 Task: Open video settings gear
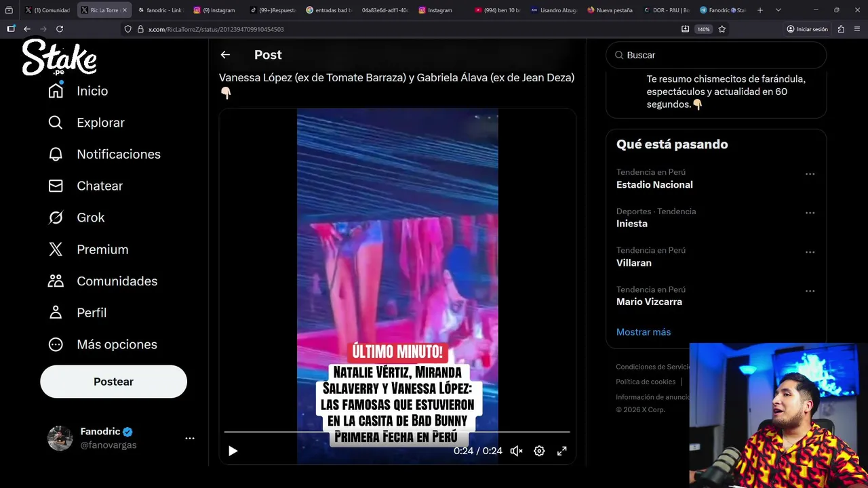pyautogui.click(x=539, y=451)
